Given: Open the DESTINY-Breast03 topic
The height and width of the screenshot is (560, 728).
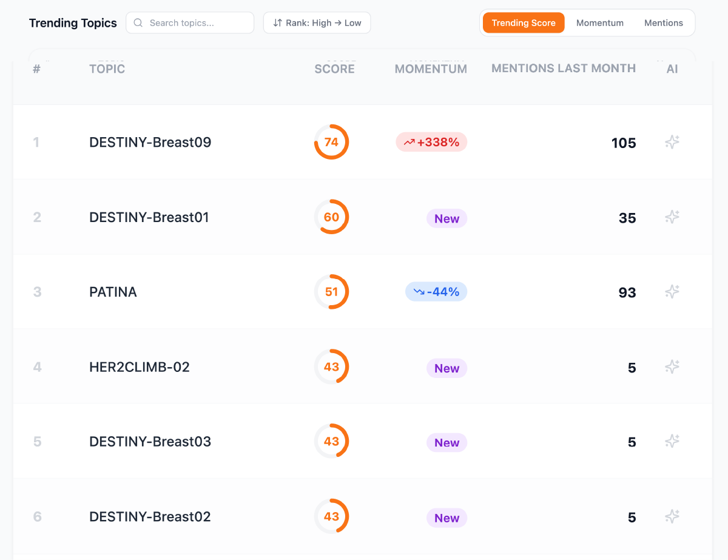Looking at the screenshot, I should pos(150,441).
